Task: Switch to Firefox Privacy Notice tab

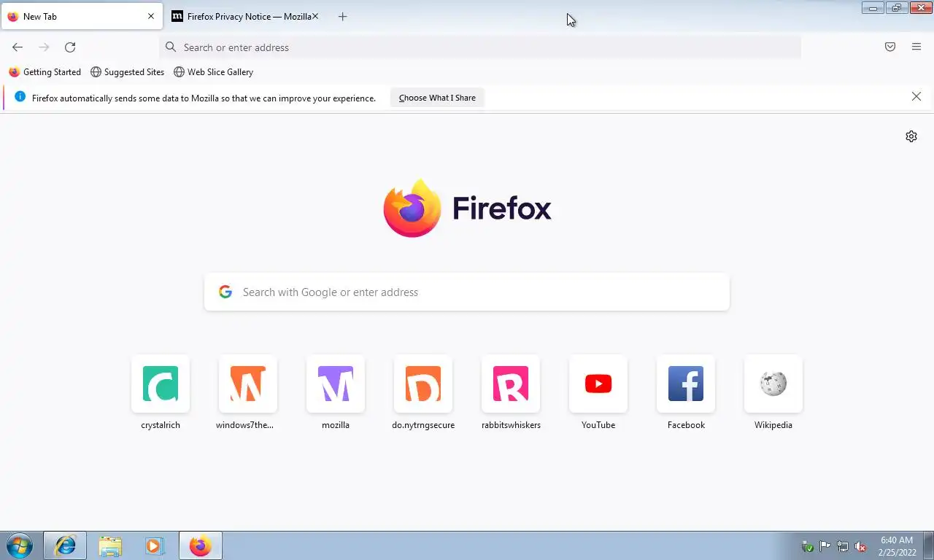Action: (x=246, y=16)
